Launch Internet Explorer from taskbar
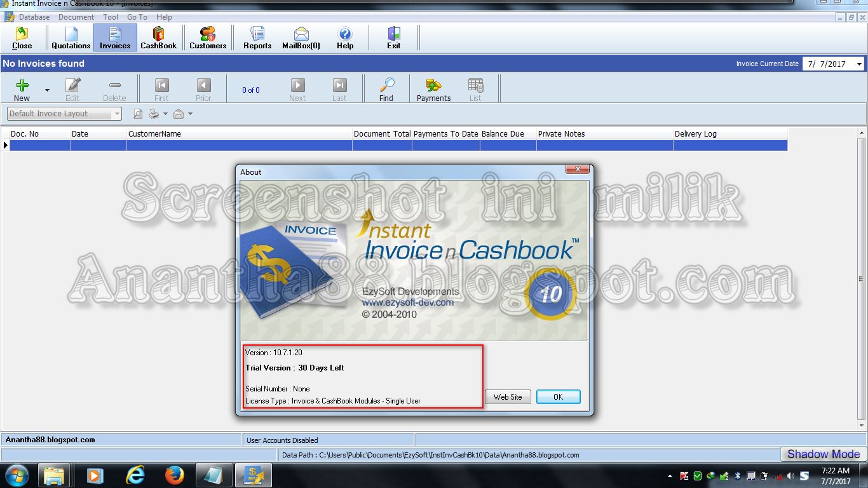The width and height of the screenshot is (868, 488). [135, 475]
